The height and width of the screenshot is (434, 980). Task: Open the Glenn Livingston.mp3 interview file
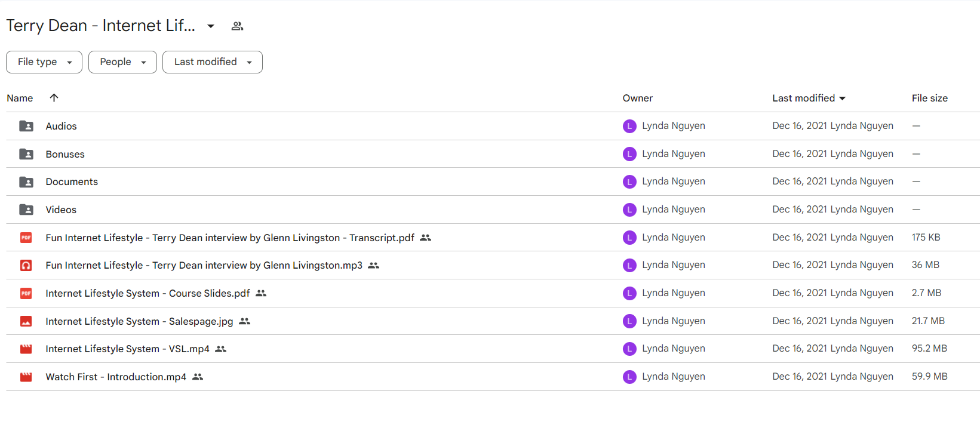point(204,265)
